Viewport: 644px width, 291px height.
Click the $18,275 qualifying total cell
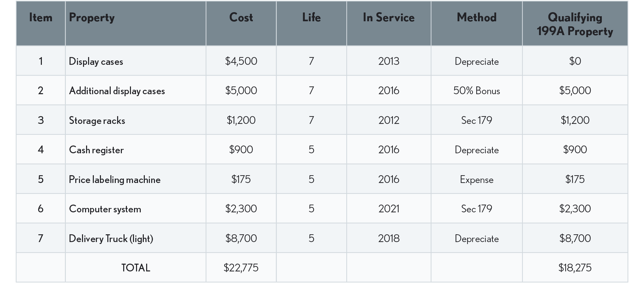(x=575, y=268)
